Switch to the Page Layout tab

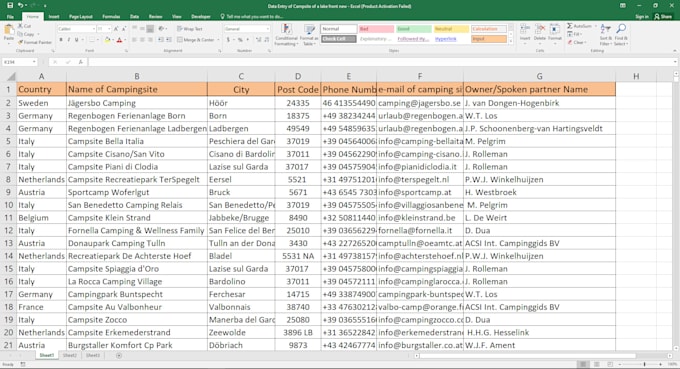[x=81, y=16]
